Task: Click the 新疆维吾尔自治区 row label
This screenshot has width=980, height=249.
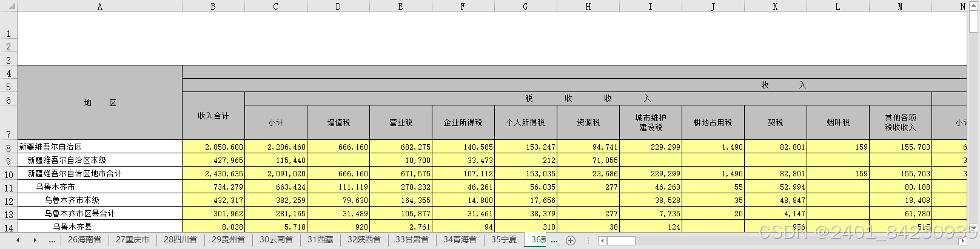Action: tap(99, 147)
